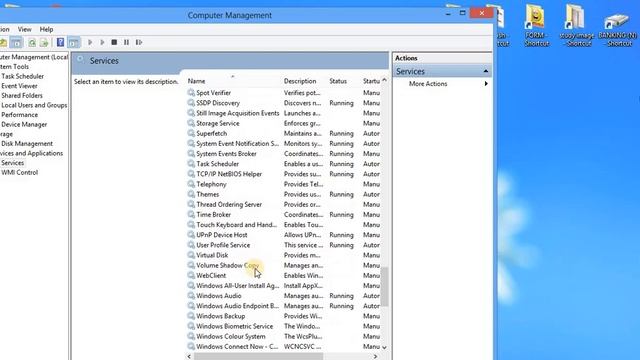Select the Windows Biometric Service row
640x360 pixels.
[284, 326]
